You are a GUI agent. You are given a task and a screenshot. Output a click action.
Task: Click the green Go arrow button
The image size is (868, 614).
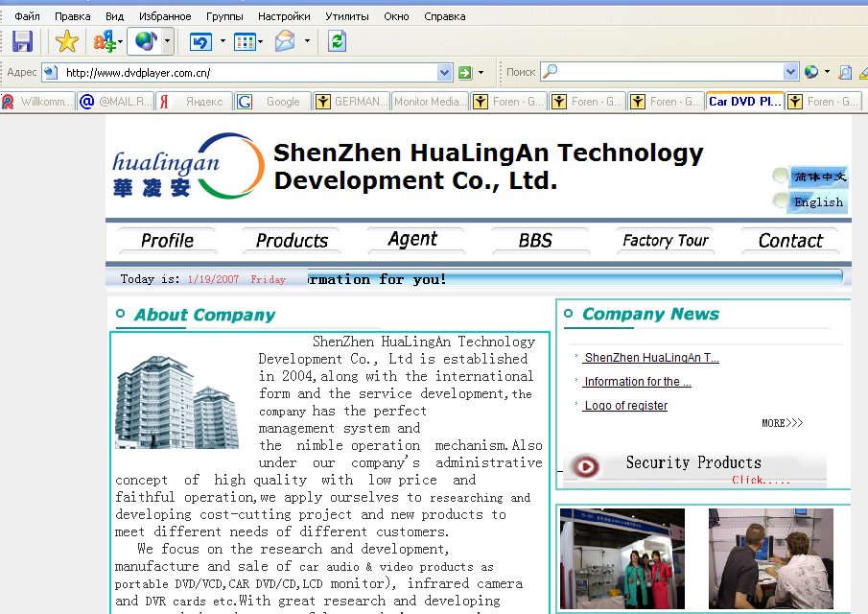click(x=465, y=73)
